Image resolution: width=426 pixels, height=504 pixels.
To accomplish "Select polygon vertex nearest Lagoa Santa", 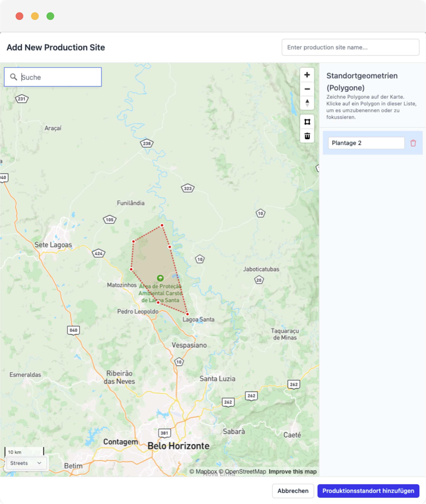I will [x=187, y=314].
